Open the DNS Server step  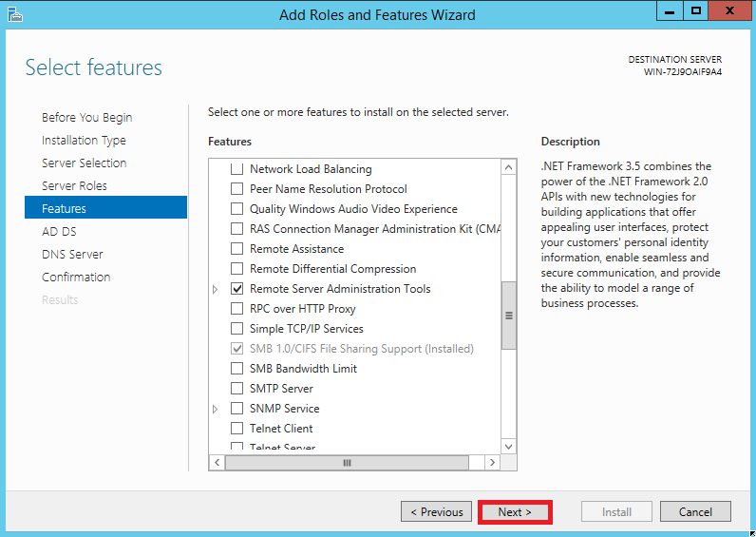click(x=72, y=255)
